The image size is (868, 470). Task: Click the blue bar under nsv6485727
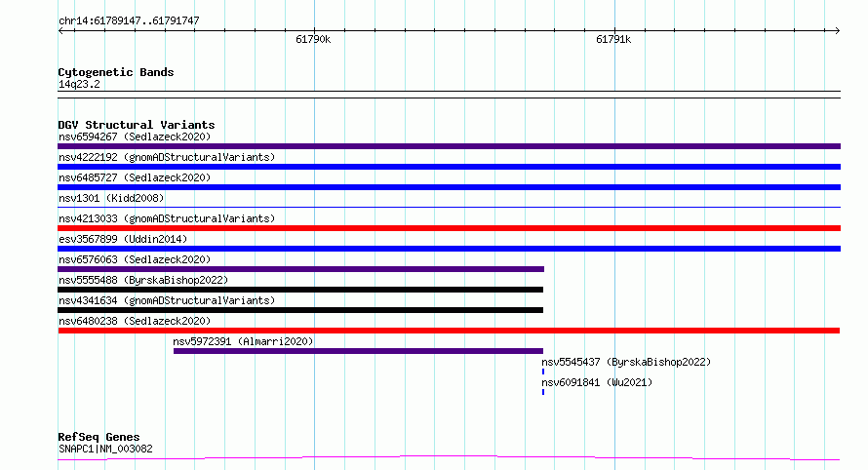(449, 187)
